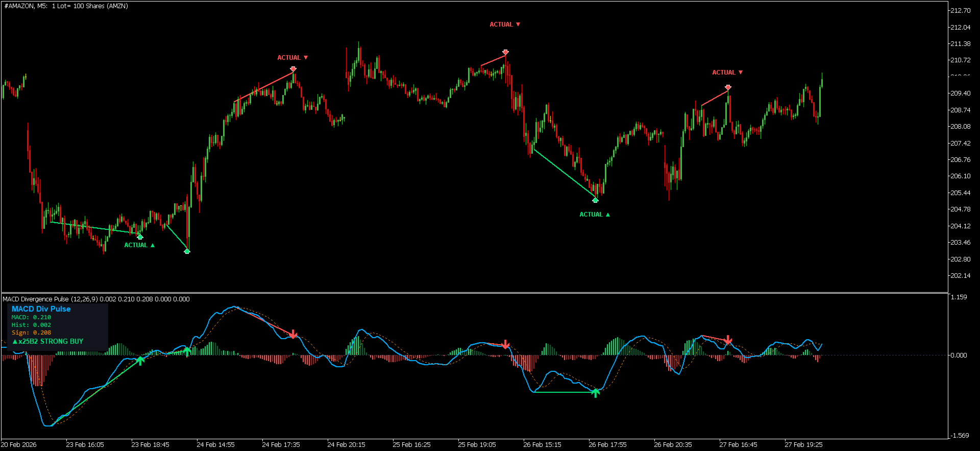Click the 0.000 zero level on the MACD scale
The height and width of the screenshot is (451, 980).
pos(959,355)
